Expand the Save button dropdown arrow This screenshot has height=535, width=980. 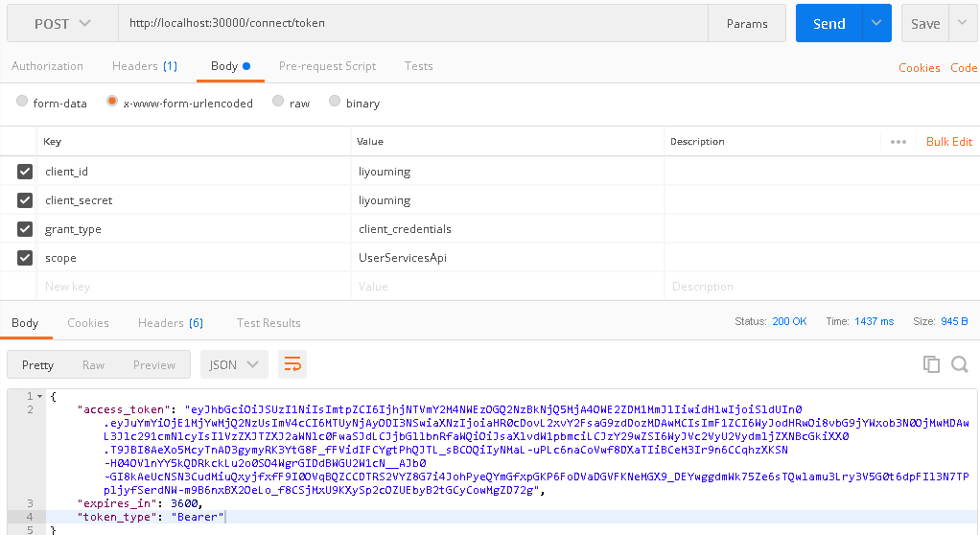pos(963,23)
